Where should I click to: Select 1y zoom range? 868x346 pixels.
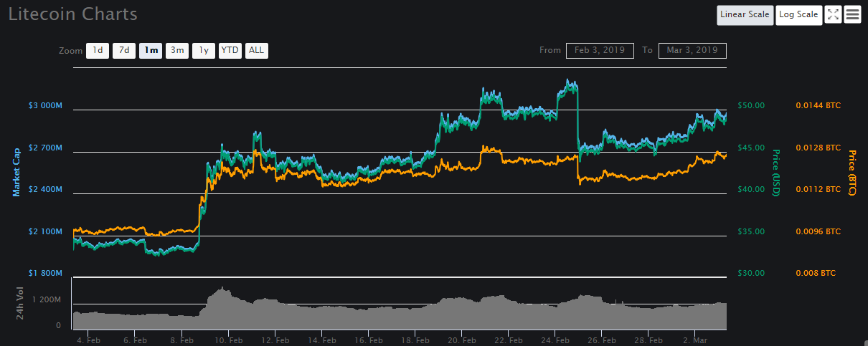click(x=204, y=50)
